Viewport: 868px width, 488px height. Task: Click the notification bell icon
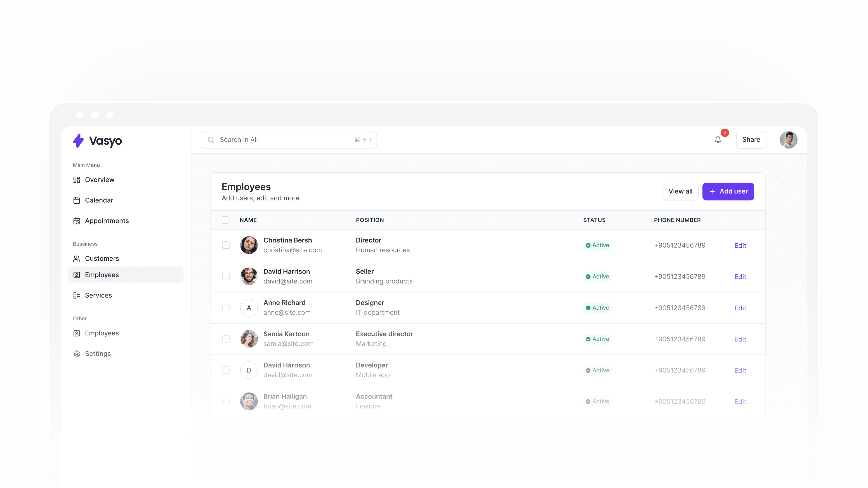[718, 139]
